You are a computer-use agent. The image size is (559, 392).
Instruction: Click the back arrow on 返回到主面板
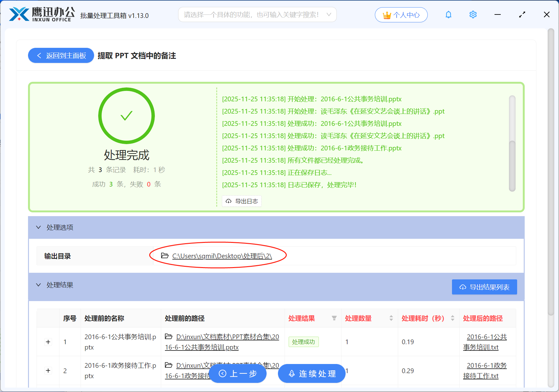(x=39, y=55)
